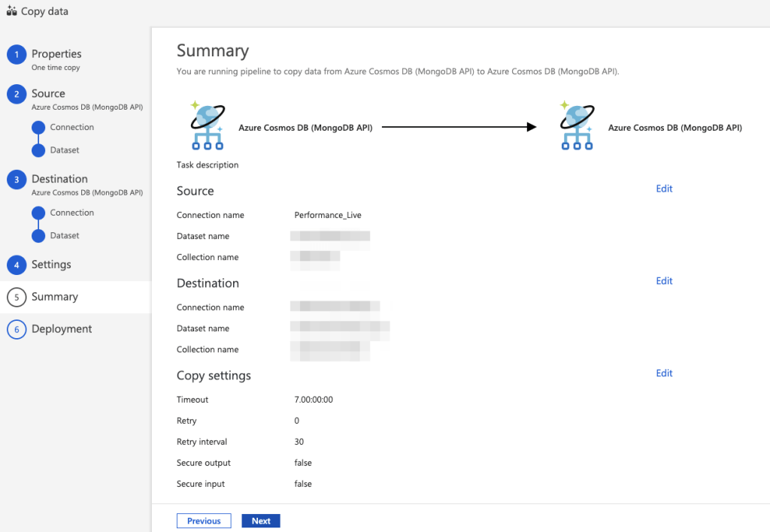
Task: Select step 6 Deployment circle icon
Action: click(17, 329)
